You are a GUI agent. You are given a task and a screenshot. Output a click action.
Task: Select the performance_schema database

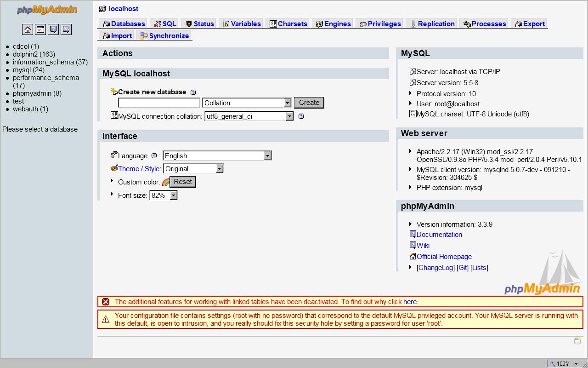46,81
